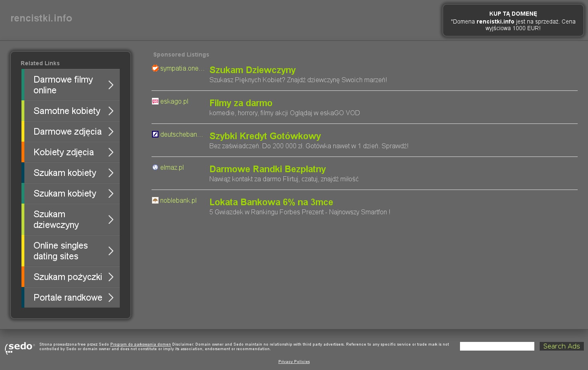This screenshot has height=370, width=588.
Task: Visit Szybki Kredyt Gotówkowy ad headline
Action: pos(265,136)
